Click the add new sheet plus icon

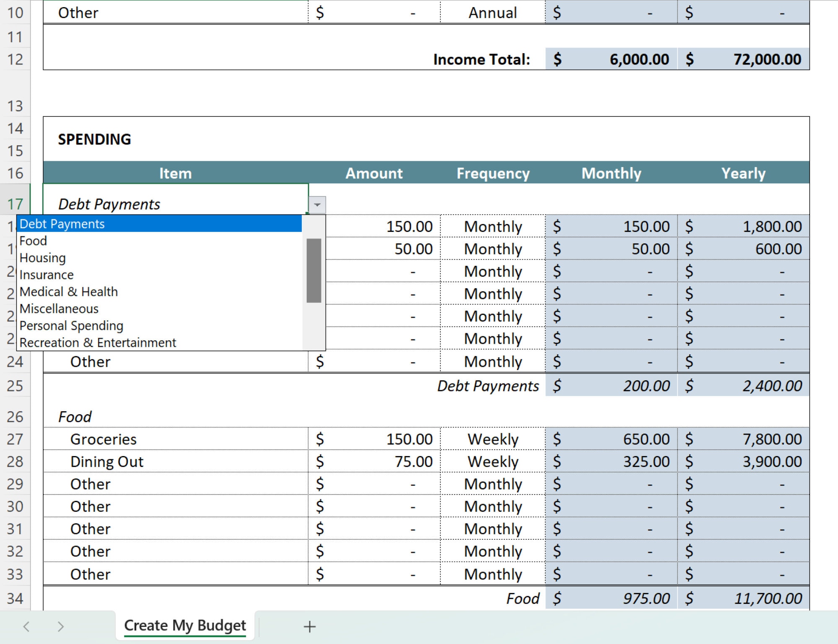point(309,626)
